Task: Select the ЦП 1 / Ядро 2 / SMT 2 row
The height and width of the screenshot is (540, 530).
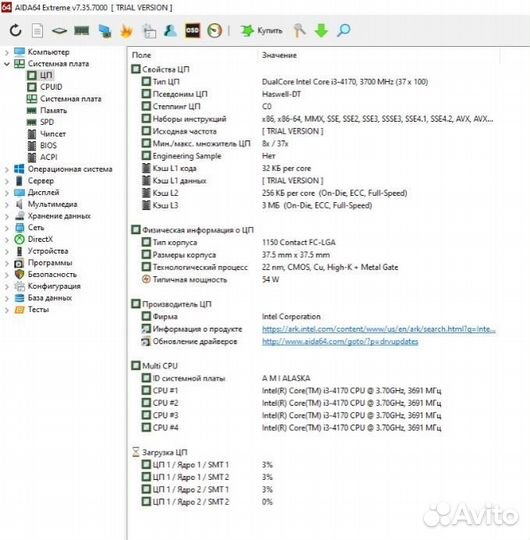Action: click(207, 502)
